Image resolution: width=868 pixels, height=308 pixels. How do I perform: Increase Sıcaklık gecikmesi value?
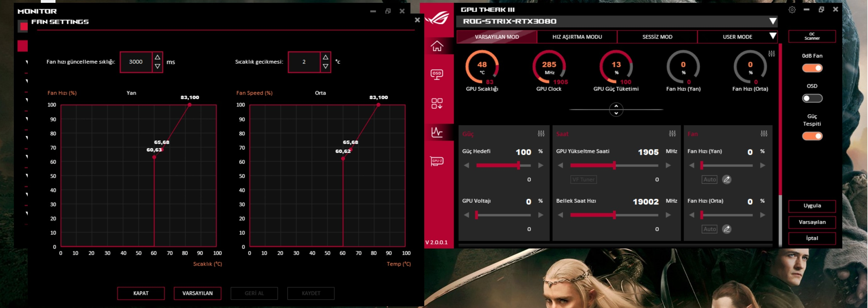325,57
